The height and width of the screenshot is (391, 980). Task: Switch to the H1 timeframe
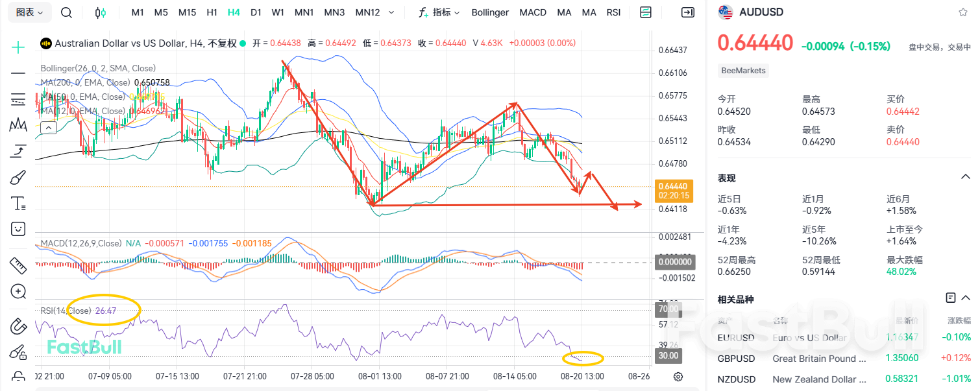pyautogui.click(x=212, y=12)
